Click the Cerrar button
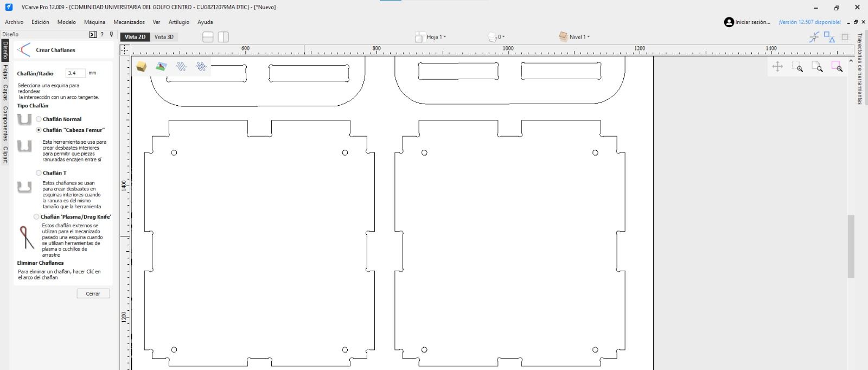The image size is (868, 370). tap(93, 294)
